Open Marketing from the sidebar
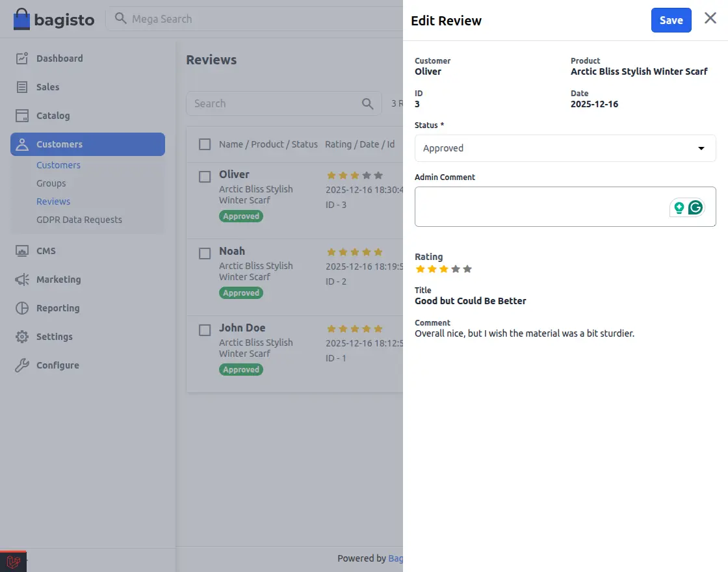The height and width of the screenshot is (572, 728). click(x=21, y=279)
